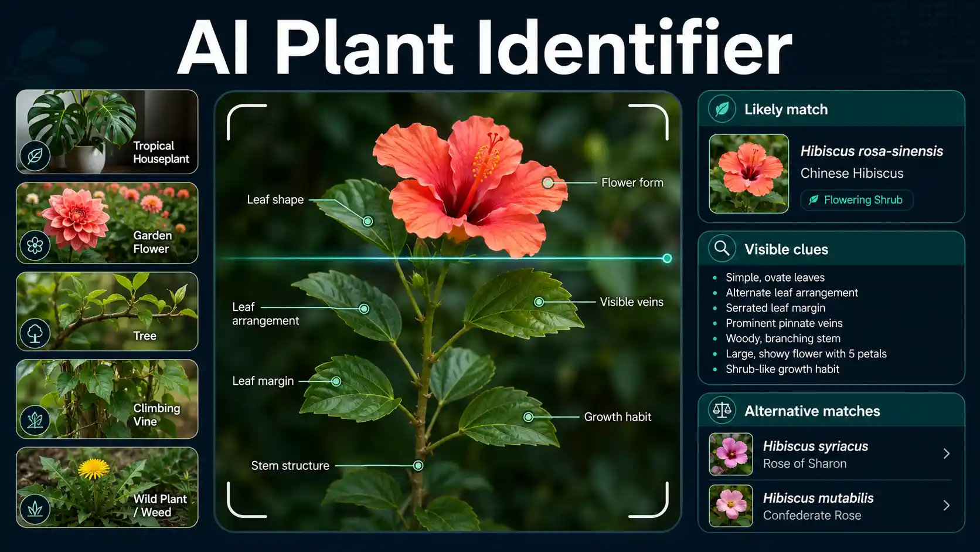
Task: Select the Flower form marker dot
Action: coord(547,183)
